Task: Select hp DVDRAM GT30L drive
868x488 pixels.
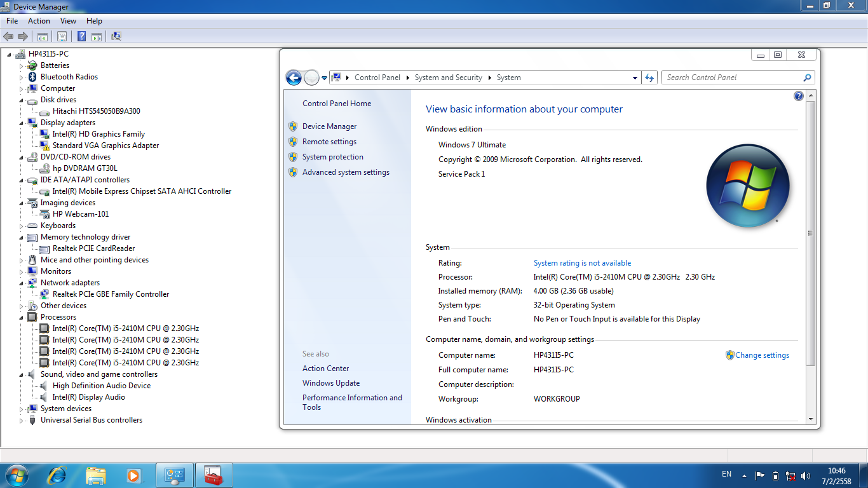Action: click(x=85, y=168)
